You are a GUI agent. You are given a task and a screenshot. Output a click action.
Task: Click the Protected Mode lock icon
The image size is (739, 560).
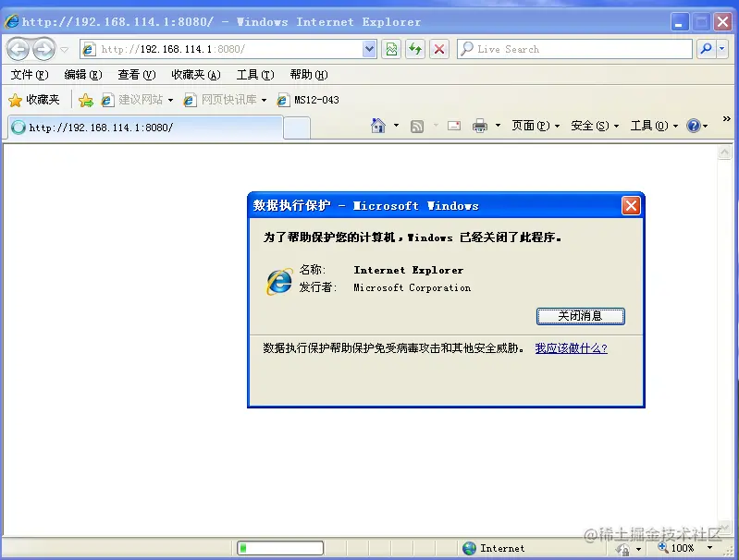tap(622, 549)
